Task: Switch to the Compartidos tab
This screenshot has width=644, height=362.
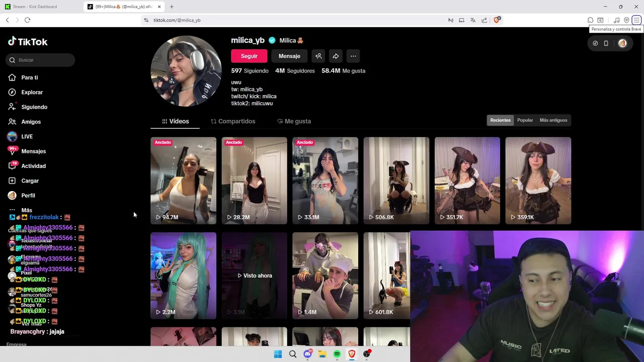Action: [233, 121]
